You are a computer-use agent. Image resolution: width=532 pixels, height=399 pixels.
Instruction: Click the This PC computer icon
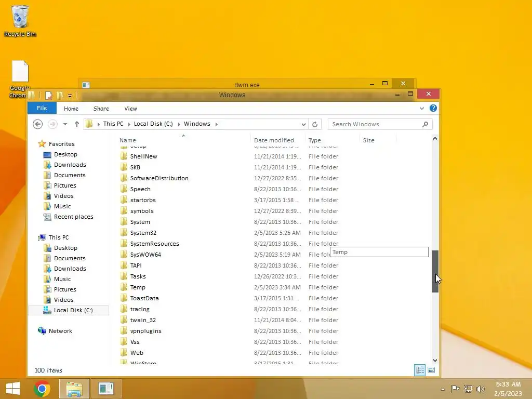pos(42,237)
